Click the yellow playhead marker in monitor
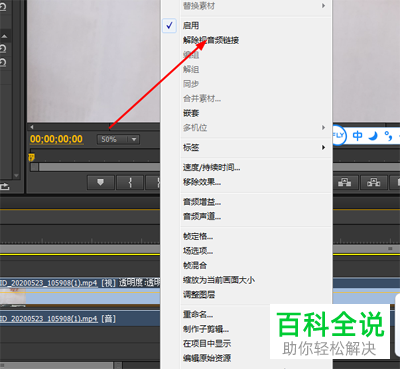The width and height of the screenshot is (400, 369). (32, 157)
